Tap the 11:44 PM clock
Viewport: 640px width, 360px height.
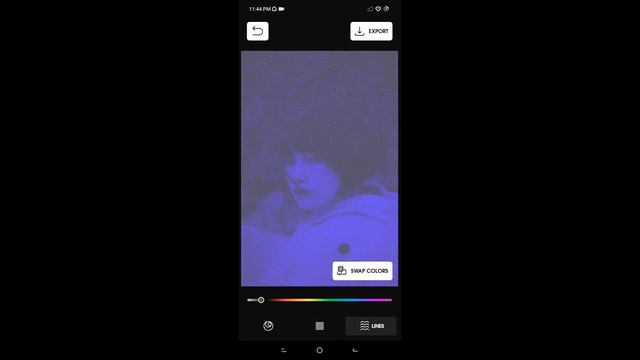pos(260,9)
